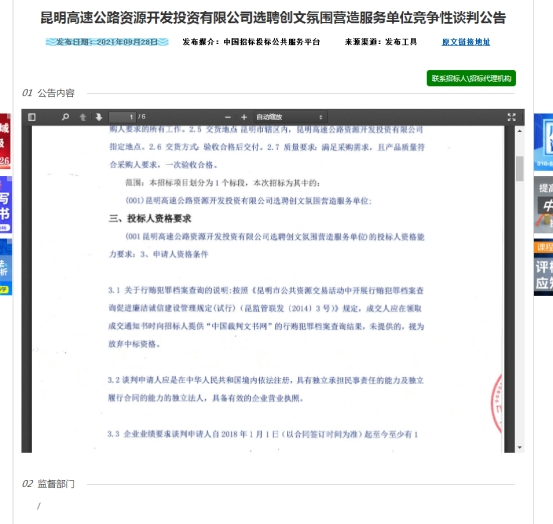The height and width of the screenshot is (524, 553).
Task: Go to previous page arrow
Action: coord(83,117)
